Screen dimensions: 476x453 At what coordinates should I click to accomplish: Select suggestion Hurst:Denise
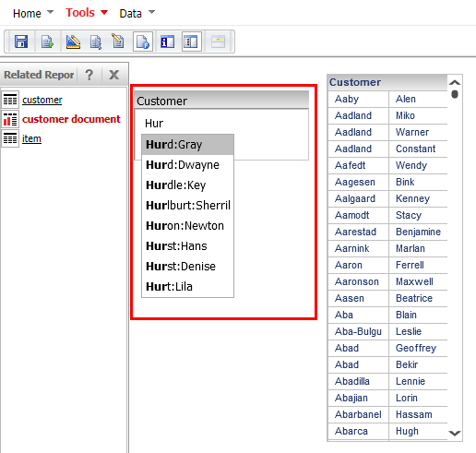[187, 267]
